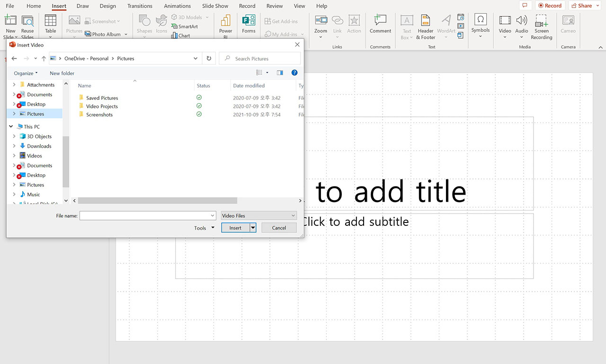Switch to the Draw tab
Image resolution: width=606 pixels, height=364 pixels.
(x=83, y=6)
